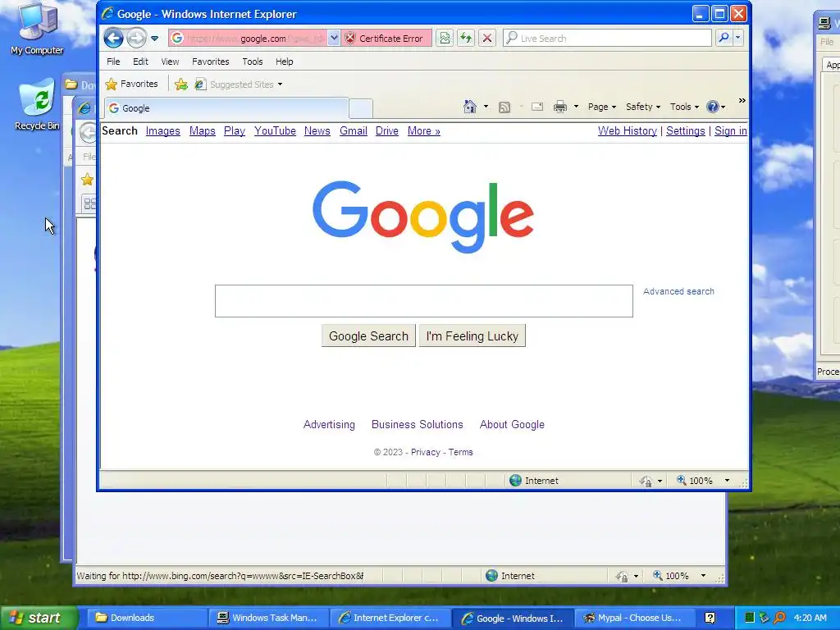This screenshot has height=630, width=840.
Task: Open the Web History link
Action: (628, 130)
